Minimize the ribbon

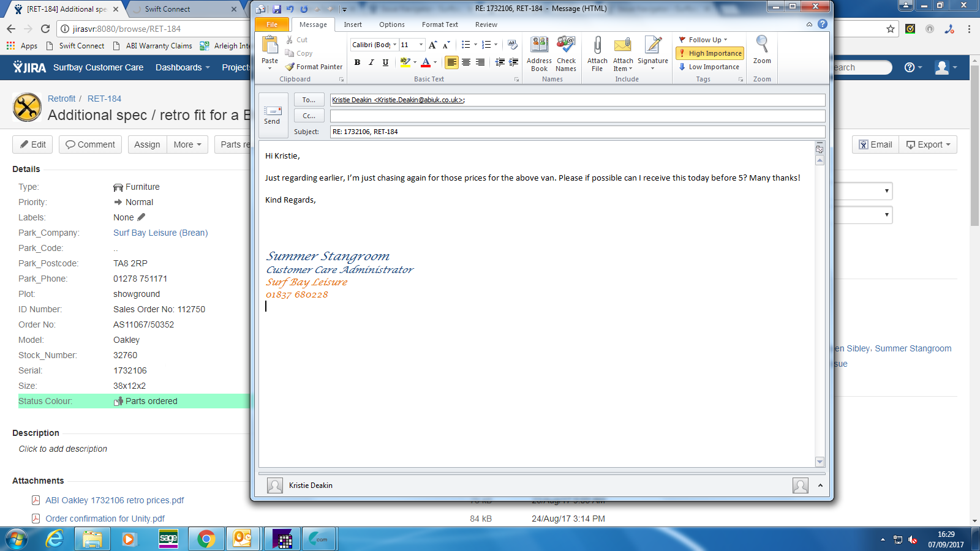[x=809, y=24]
